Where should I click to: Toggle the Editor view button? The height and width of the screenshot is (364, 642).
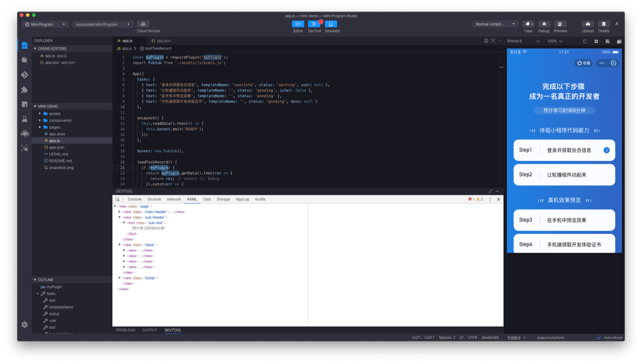pos(298,25)
